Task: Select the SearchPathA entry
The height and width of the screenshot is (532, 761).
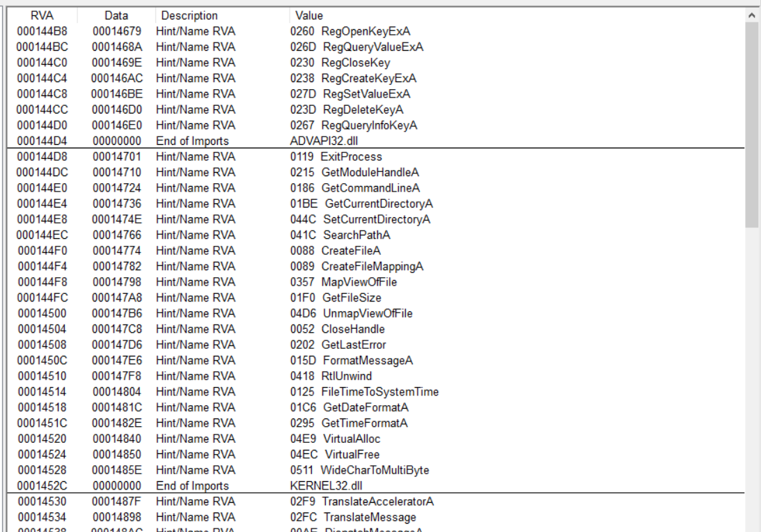Action: [x=376, y=235]
